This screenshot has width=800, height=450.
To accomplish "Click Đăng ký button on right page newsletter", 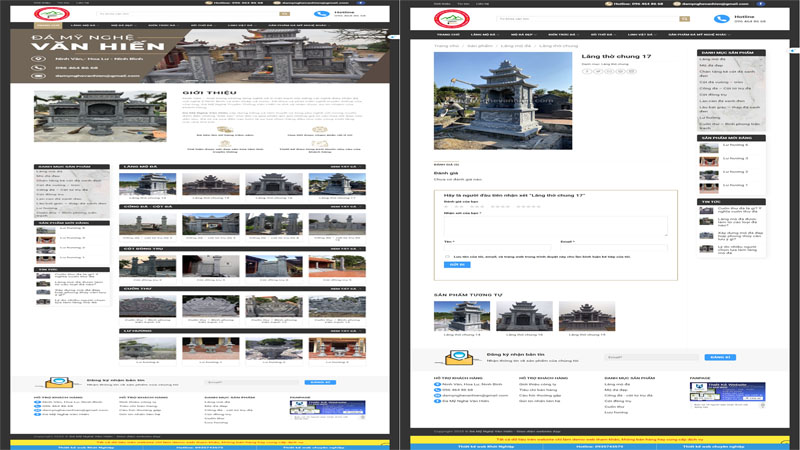I will (720, 357).
